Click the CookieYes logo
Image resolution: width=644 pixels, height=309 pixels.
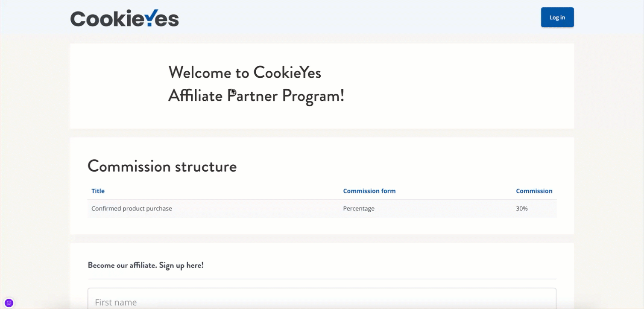(x=124, y=17)
